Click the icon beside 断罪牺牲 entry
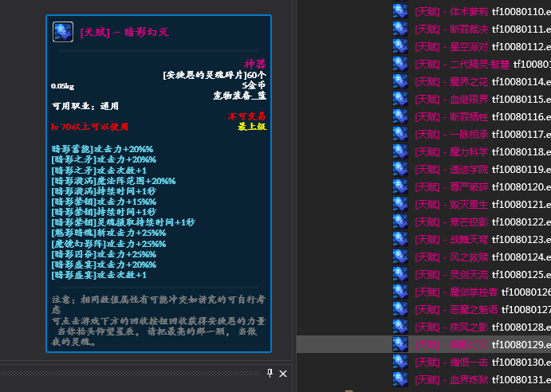This screenshot has width=551, height=392. [x=400, y=116]
